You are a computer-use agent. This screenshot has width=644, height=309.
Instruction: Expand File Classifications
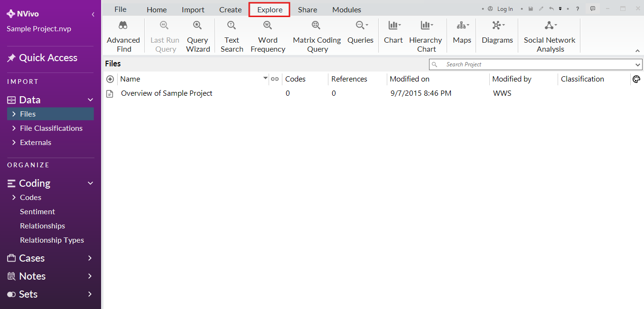(x=14, y=128)
